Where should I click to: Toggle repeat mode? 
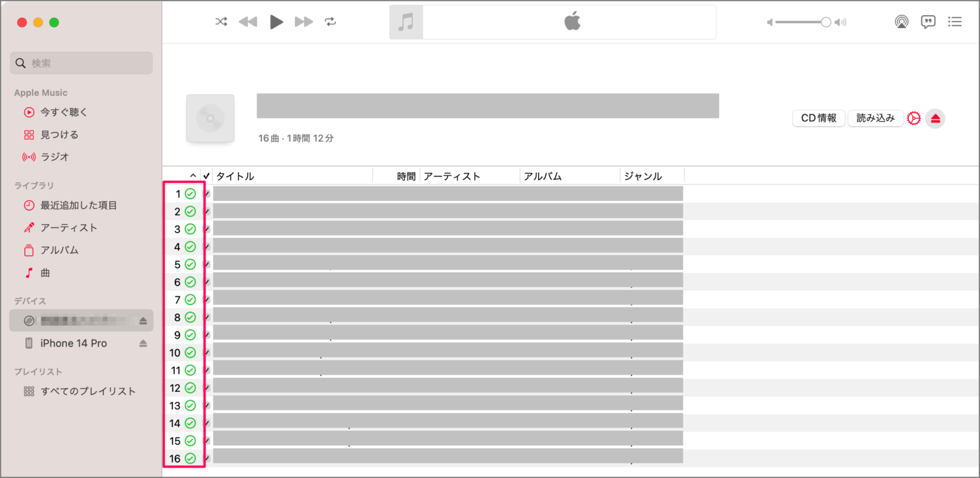tap(330, 21)
